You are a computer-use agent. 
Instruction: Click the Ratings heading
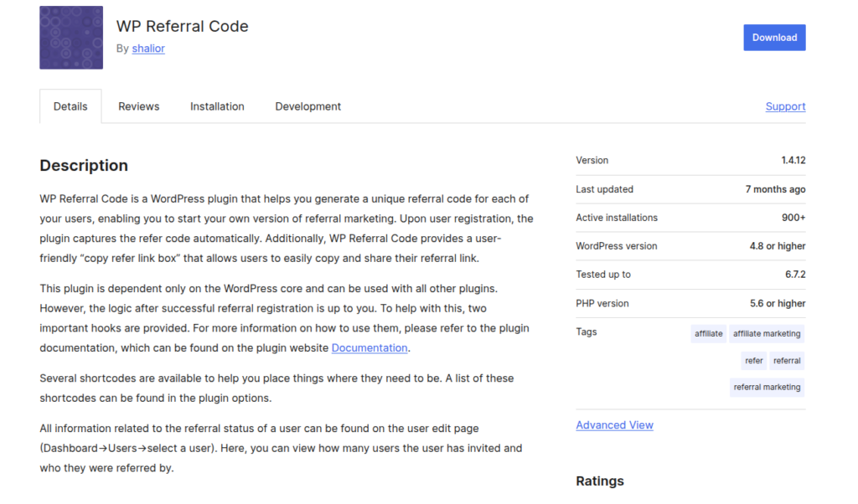[600, 481]
